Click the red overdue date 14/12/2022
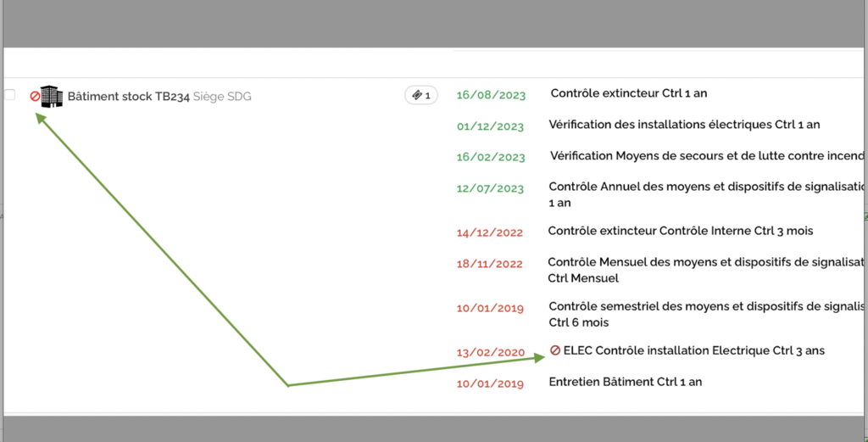868x442 pixels. click(490, 232)
